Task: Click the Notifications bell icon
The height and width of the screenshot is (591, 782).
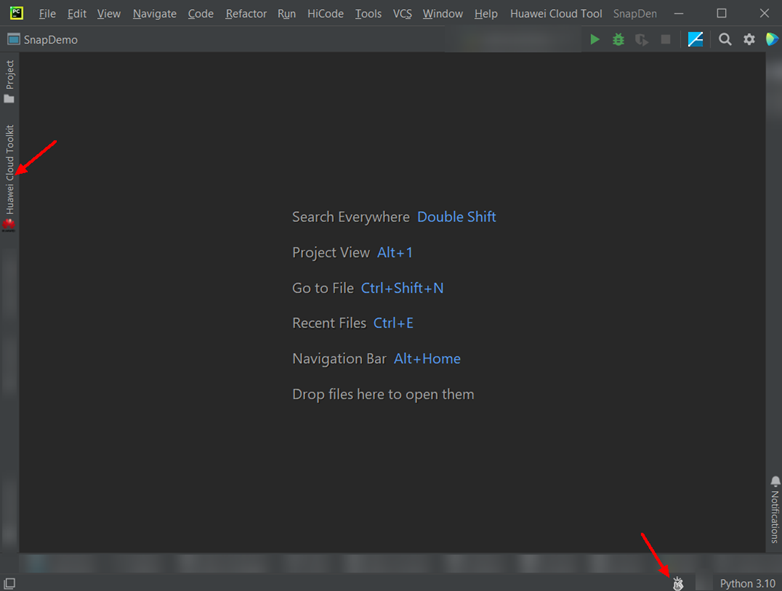Action: (775, 481)
